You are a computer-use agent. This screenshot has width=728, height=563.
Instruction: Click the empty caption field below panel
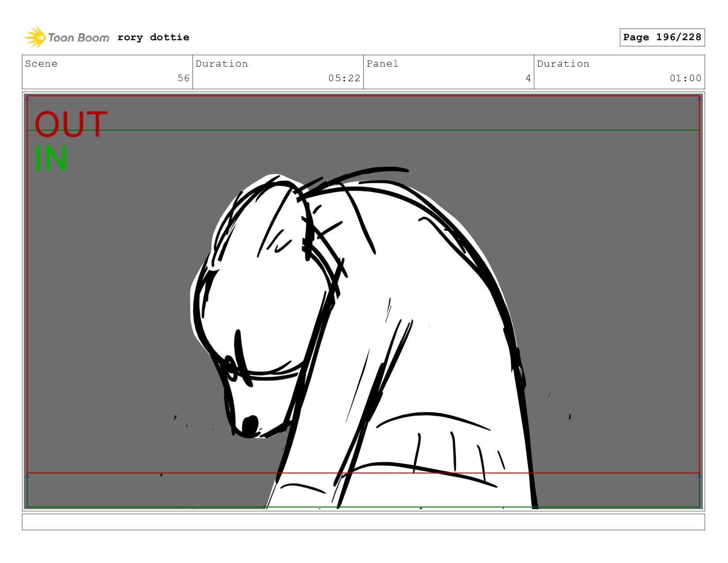[x=363, y=522]
